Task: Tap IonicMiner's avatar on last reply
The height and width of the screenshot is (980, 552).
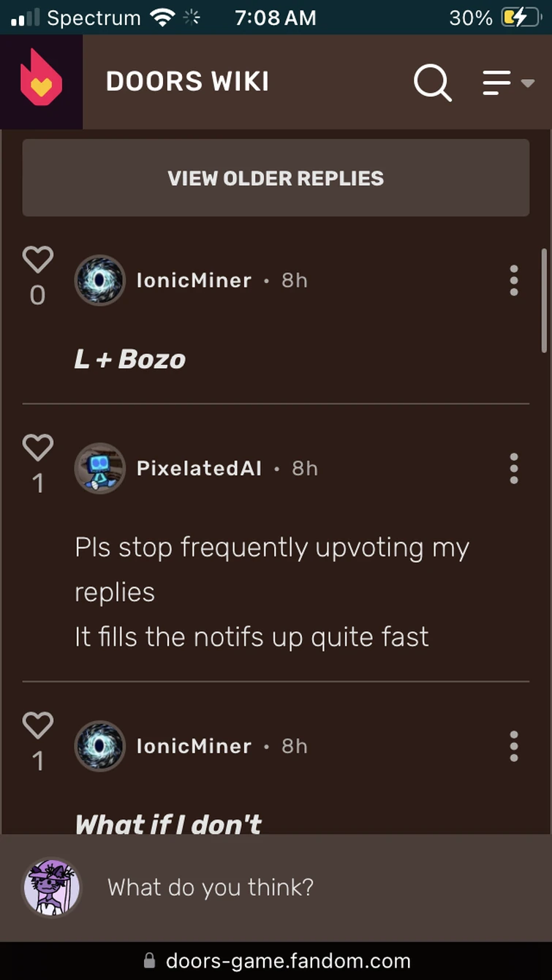Action: [x=100, y=746]
